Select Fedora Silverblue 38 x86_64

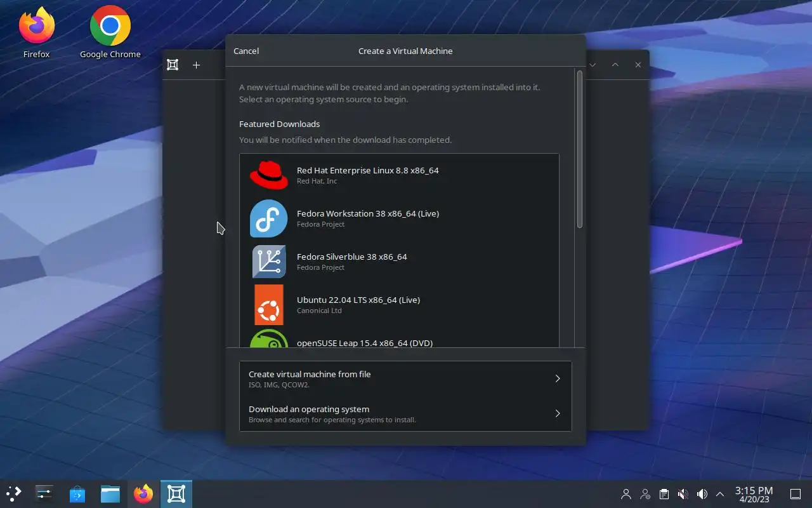click(399, 262)
